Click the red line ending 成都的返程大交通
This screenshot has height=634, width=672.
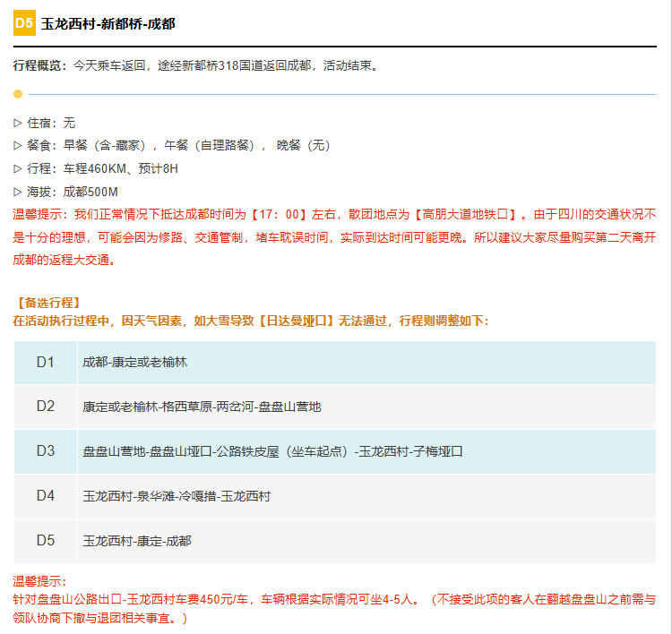[65, 260]
